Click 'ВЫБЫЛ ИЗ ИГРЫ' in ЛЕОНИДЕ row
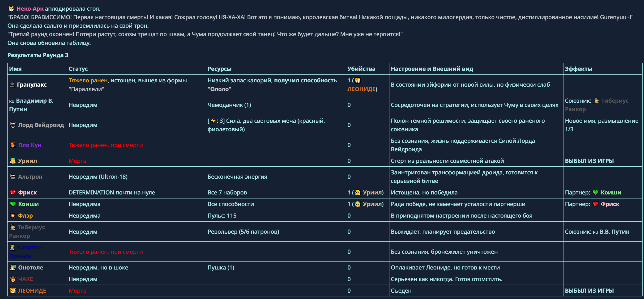This screenshot has height=299, width=644. pyautogui.click(x=589, y=291)
